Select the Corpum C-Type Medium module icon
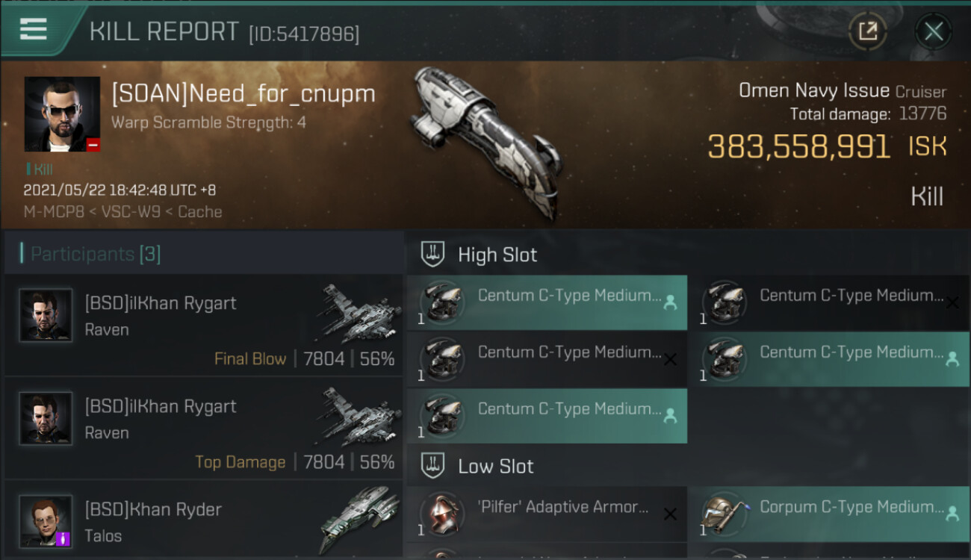The height and width of the screenshot is (560, 971). click(x=724, y=514)
